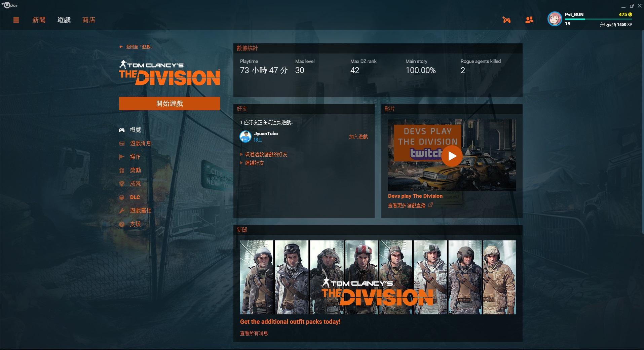Click the 遊戲消息 news icon
This screenshot has height=350, width=644.
[122, 144]
